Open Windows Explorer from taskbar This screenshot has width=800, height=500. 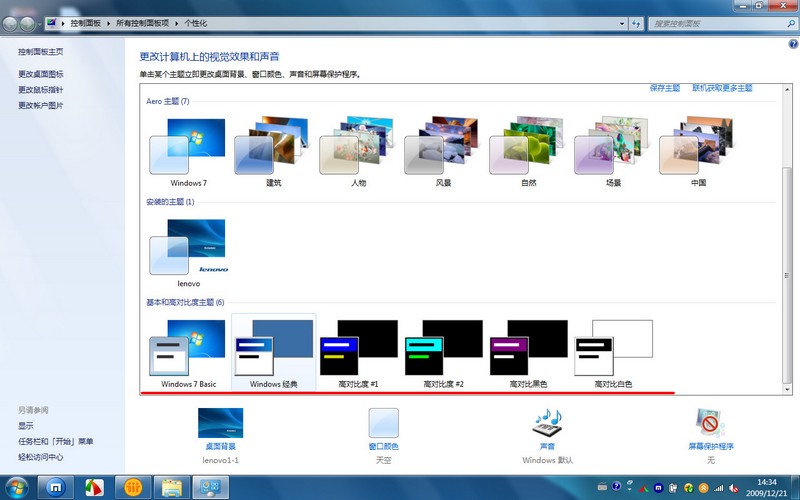[x=172, y=487]
